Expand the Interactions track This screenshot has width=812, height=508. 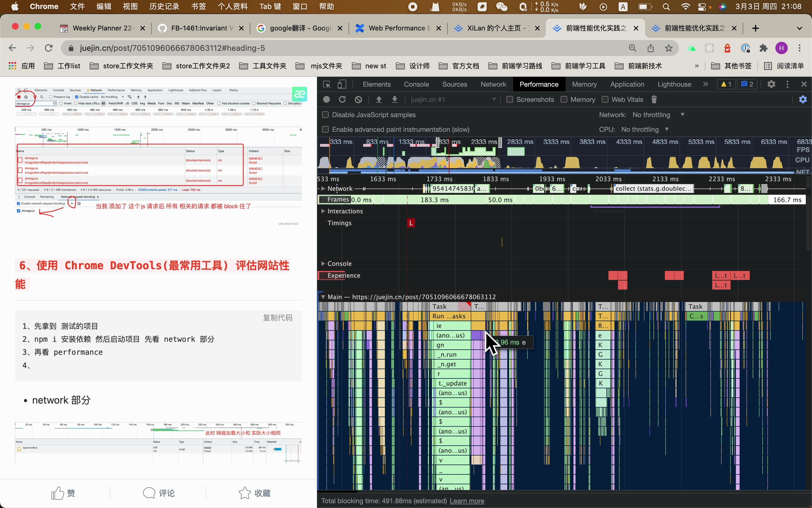pos(323,211)
